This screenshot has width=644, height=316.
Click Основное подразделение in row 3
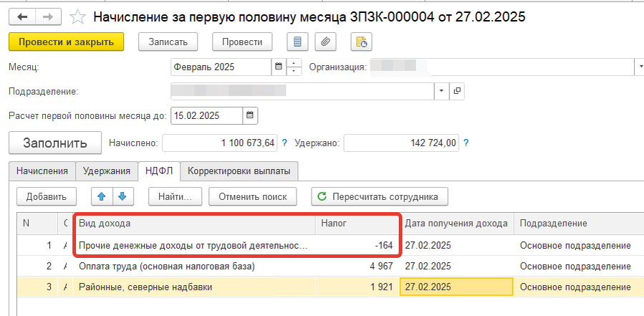[575, 287]
